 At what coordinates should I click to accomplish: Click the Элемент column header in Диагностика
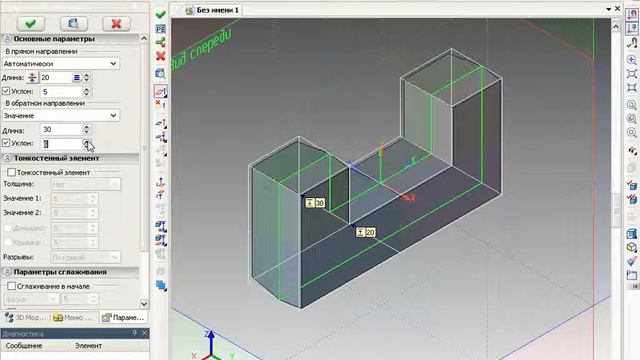[x=89, y=346]
